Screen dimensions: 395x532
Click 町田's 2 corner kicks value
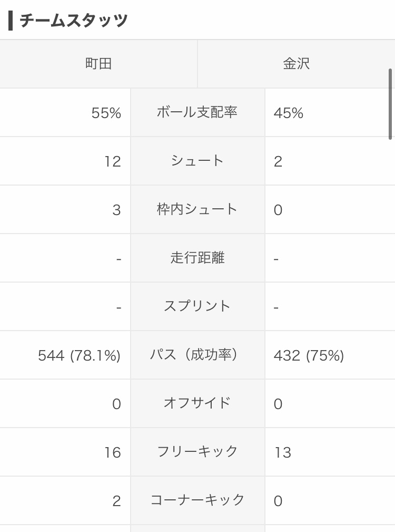[116, 501]
